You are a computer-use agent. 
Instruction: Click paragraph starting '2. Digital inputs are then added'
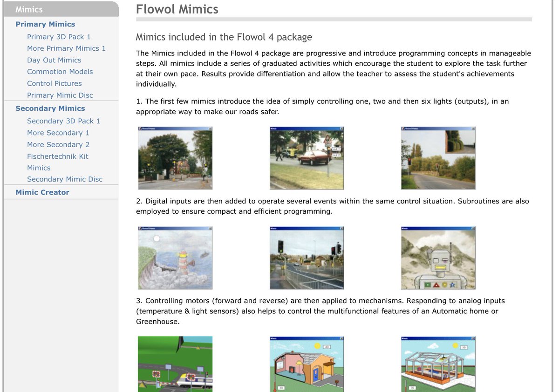point(333,206)
